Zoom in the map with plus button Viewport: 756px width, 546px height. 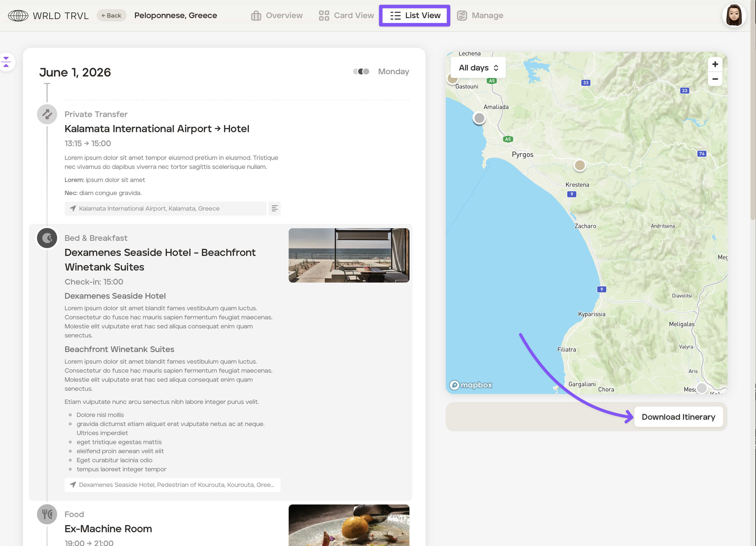pos(715,64)
